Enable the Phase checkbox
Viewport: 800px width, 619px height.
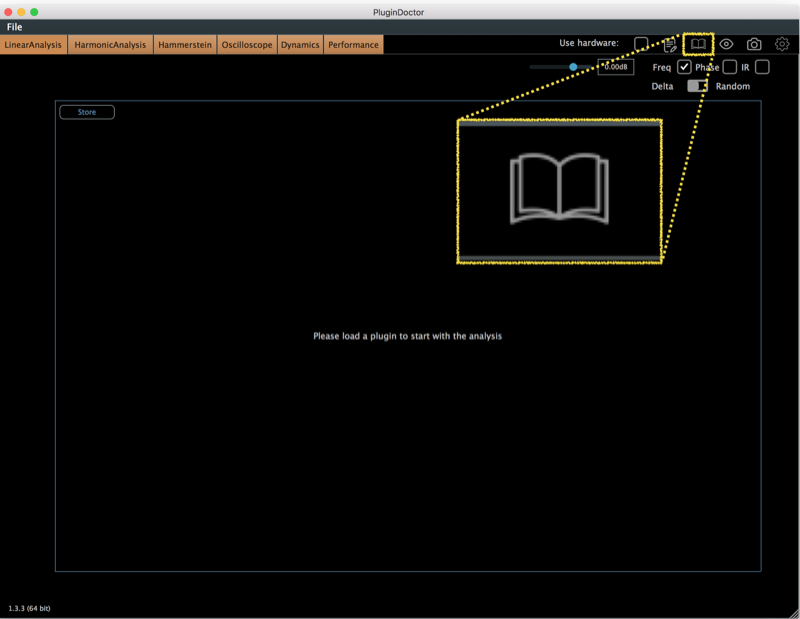[730, 67]
